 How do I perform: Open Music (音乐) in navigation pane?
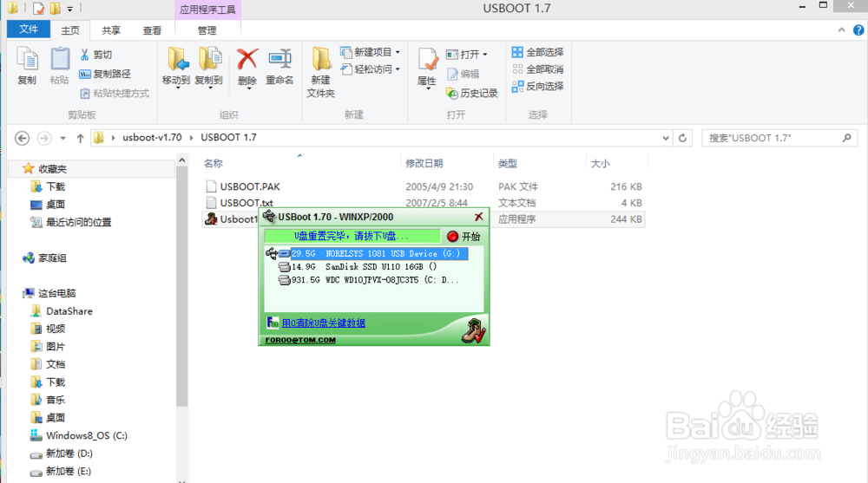[55, 400]
